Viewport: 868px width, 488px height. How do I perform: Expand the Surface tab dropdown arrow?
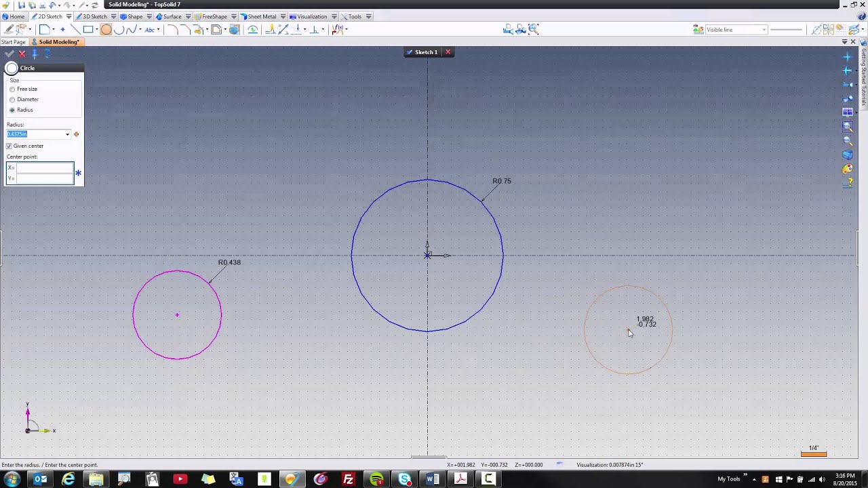pyautogui.click(x=187, y=16)
